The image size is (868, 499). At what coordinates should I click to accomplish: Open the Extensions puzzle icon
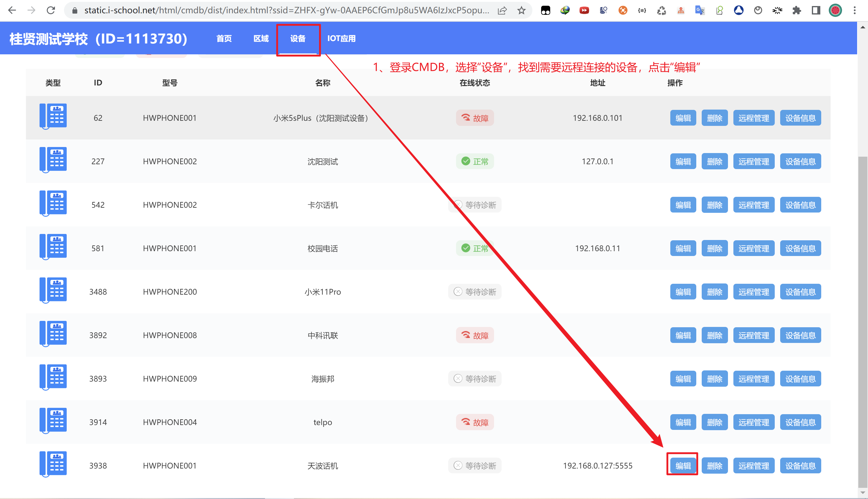tap(797, 10)
